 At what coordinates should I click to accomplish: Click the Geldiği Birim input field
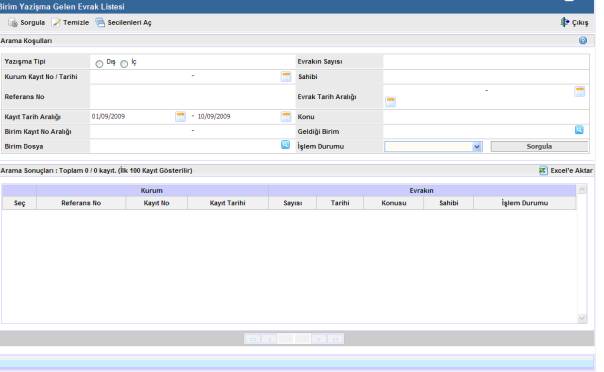pos(478,131)
